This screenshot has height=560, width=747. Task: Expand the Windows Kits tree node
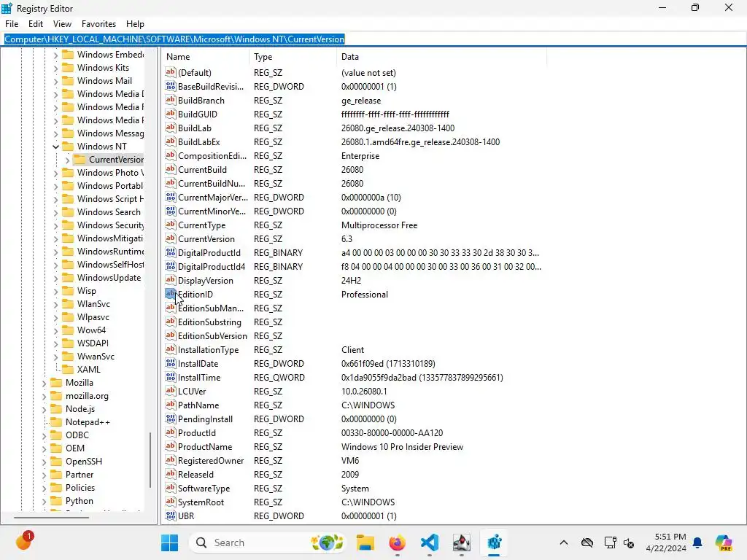(55, 68)
